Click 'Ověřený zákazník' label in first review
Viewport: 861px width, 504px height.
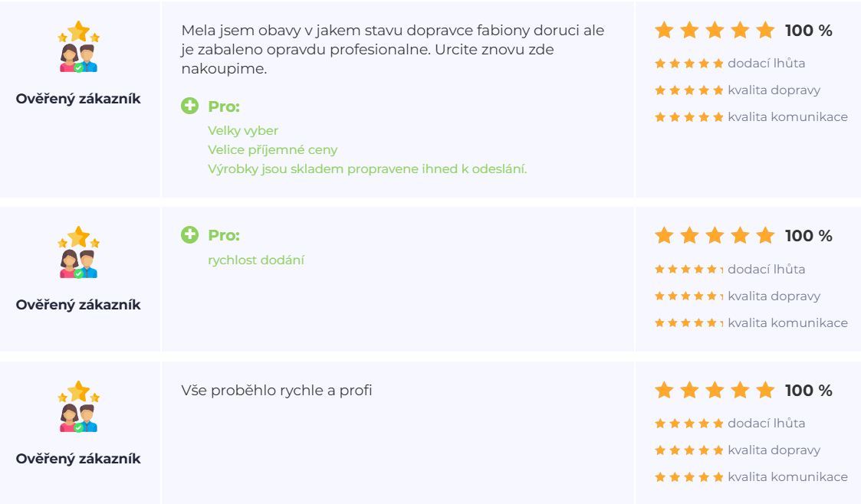click(78, 99)
